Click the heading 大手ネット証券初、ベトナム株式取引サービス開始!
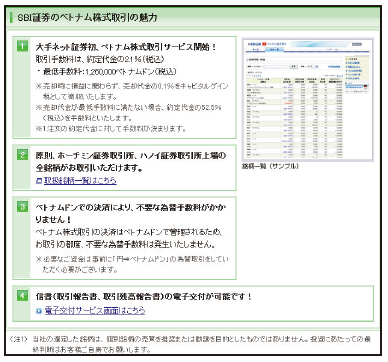The width and height of the screenshot is (388, 362). tap(127, 47)
